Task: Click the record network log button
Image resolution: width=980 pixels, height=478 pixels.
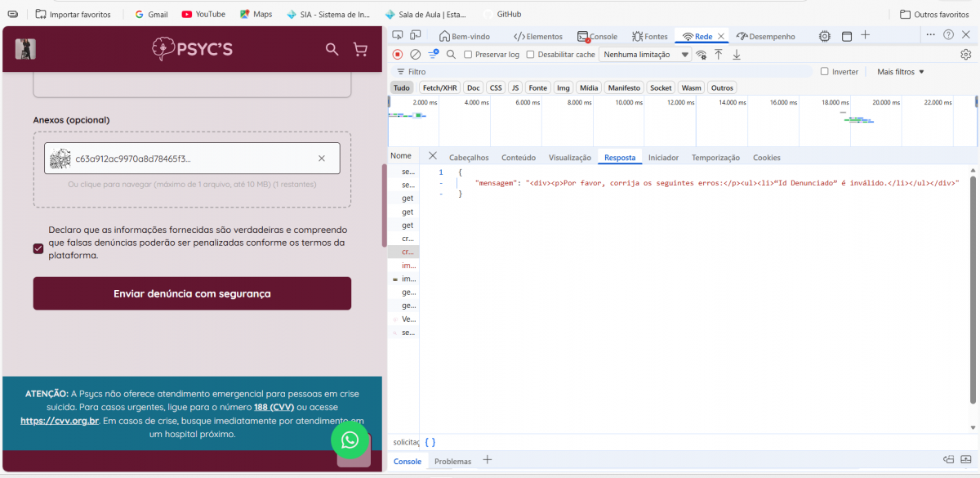Action: click(398, 55)
